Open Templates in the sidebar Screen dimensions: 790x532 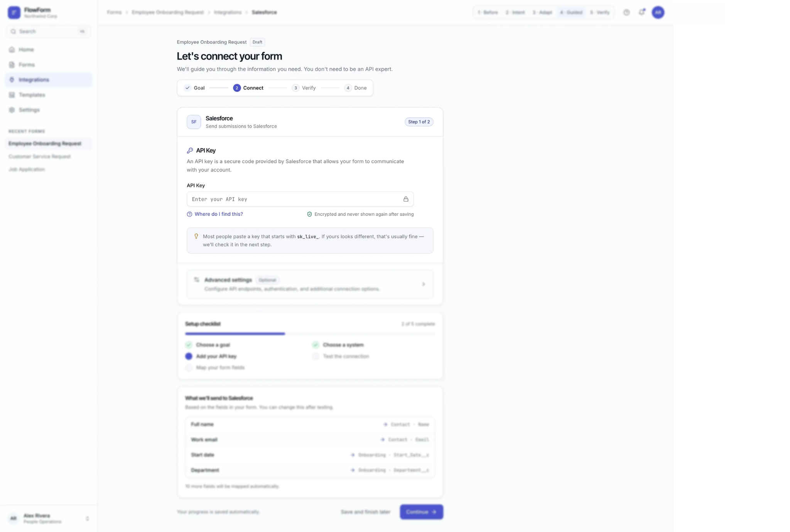click(49, 95)
